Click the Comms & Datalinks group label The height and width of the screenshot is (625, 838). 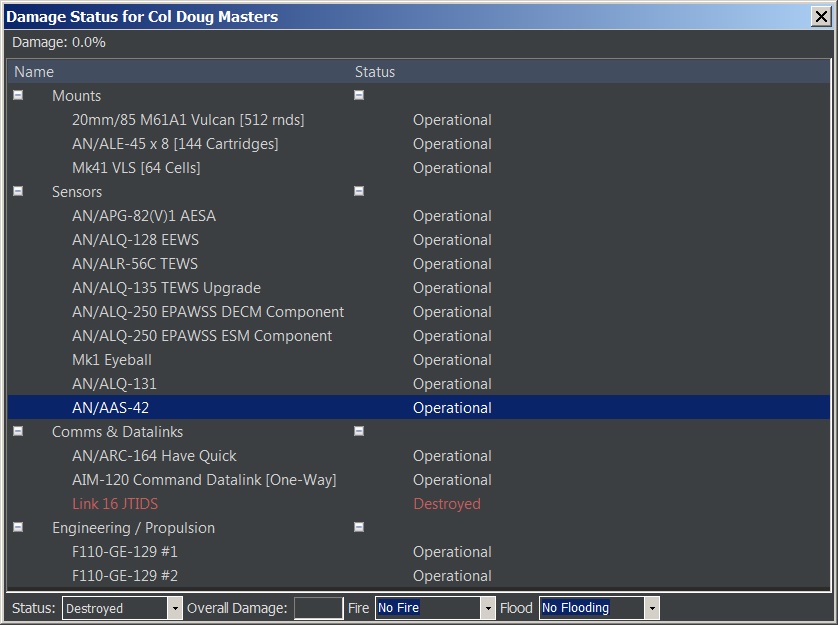[118, 432]
